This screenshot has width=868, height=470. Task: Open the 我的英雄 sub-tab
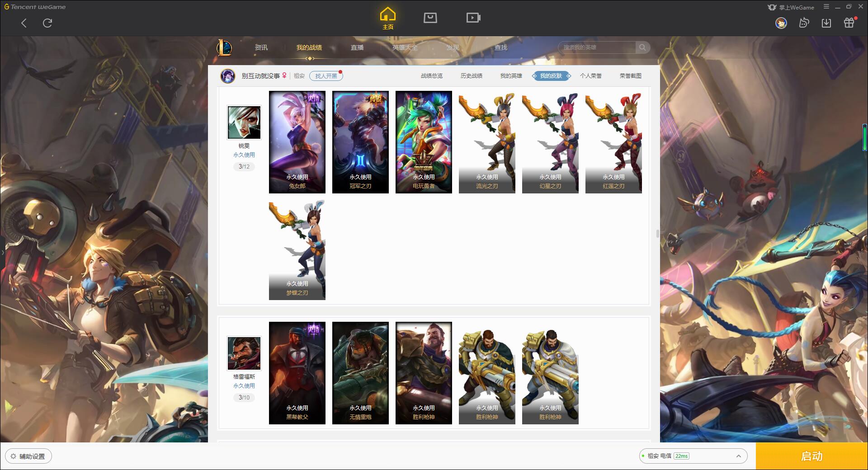point(511,76)
